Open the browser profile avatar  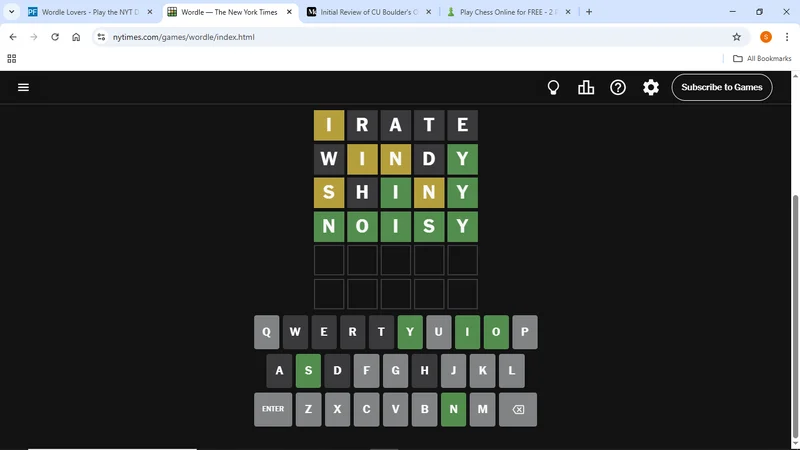pos(766,37)
